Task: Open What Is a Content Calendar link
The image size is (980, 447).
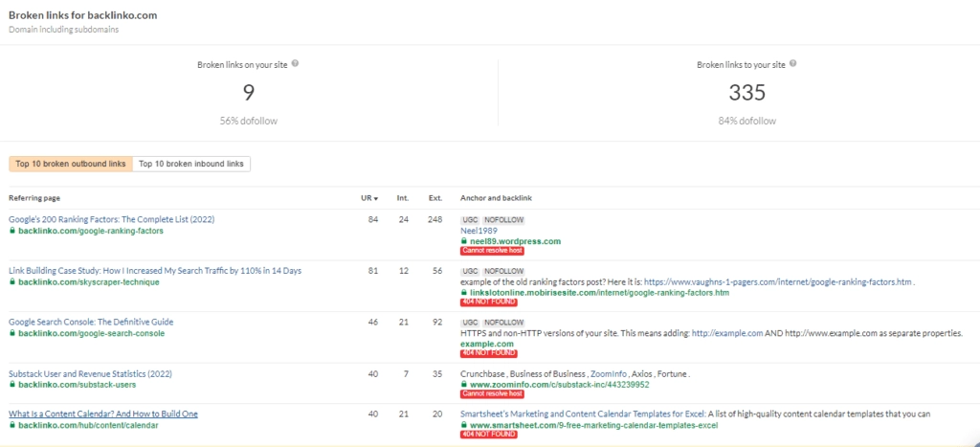Action: point(103,413)
